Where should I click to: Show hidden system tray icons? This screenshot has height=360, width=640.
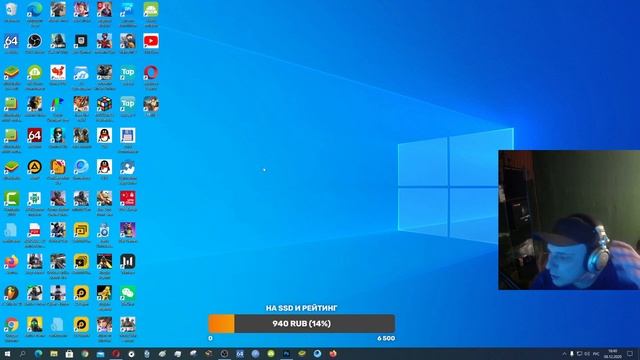pyautogui.click(x=564, y=354)
